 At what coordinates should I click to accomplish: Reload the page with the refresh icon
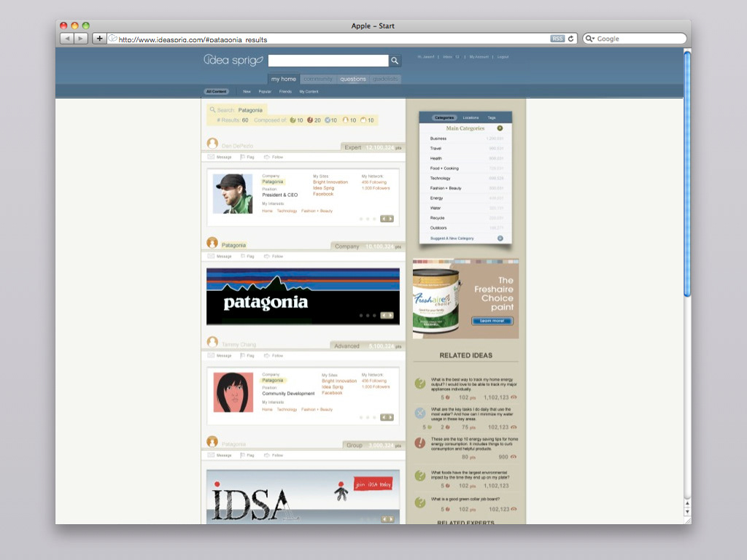(x=570, y=39)
